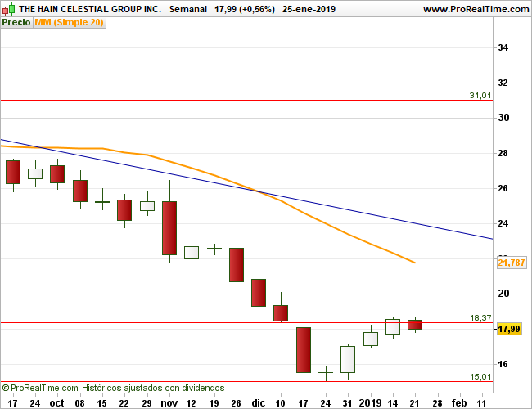Click the date 25-ene-2019 in header
Screen dimensions: 532x409
click(309, 9)
